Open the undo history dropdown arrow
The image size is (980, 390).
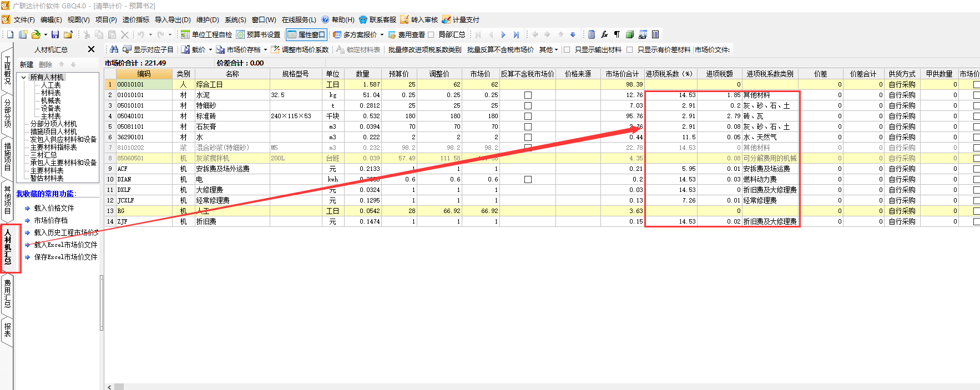(150, 35)
